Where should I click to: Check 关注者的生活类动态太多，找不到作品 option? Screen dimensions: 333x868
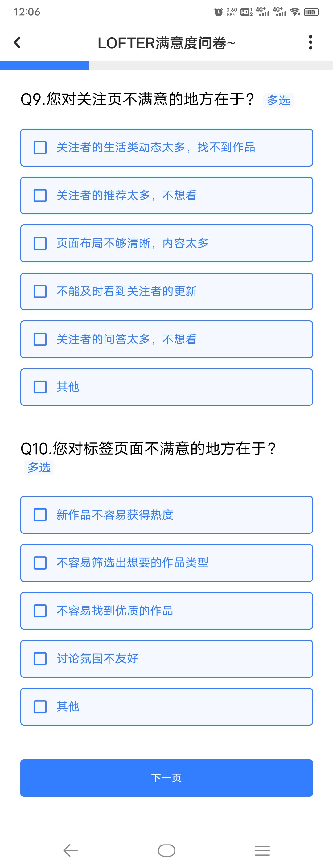(166, 148)
